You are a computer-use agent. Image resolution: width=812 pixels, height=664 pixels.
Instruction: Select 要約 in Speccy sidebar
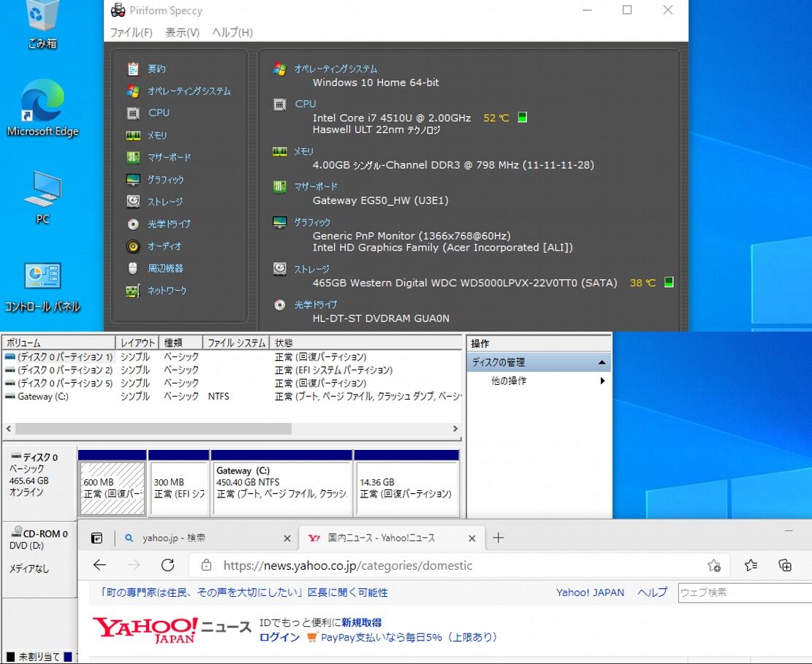[x=156, y=69]
